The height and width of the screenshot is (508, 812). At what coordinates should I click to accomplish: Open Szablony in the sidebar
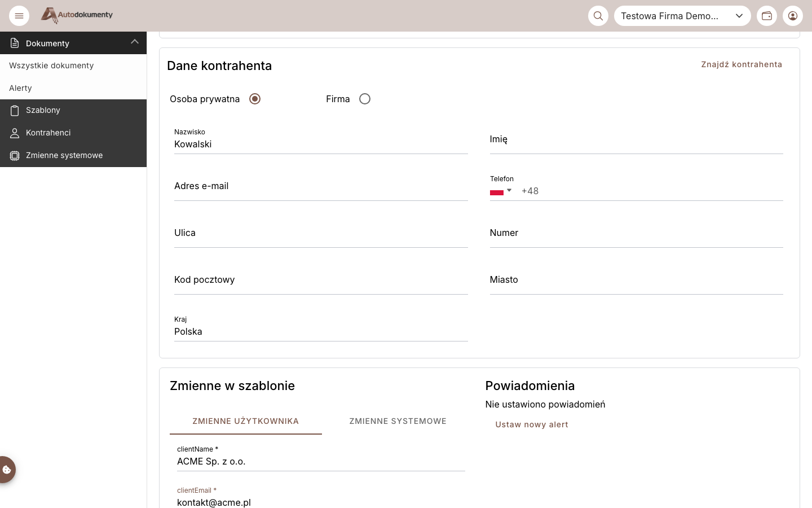73,110
